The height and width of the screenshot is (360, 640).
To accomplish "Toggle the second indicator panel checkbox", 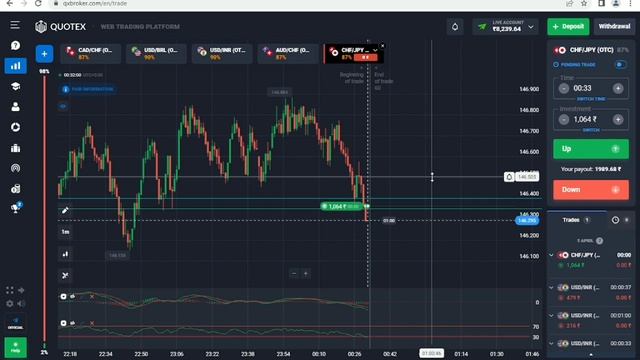I will [63, 323].
